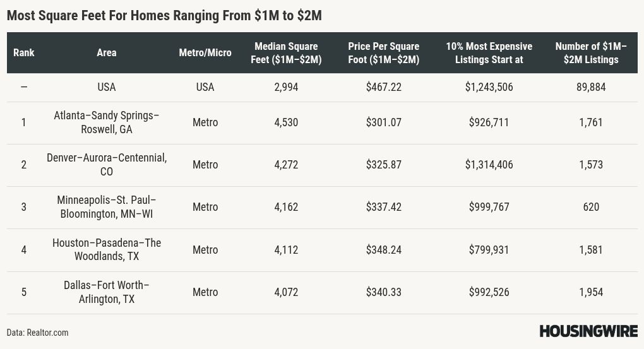This screenshot has height=349, width=644.
Task: Select the $1,314,406 Denver listing value
Action: pyautogui.click(x=489, y=165)
